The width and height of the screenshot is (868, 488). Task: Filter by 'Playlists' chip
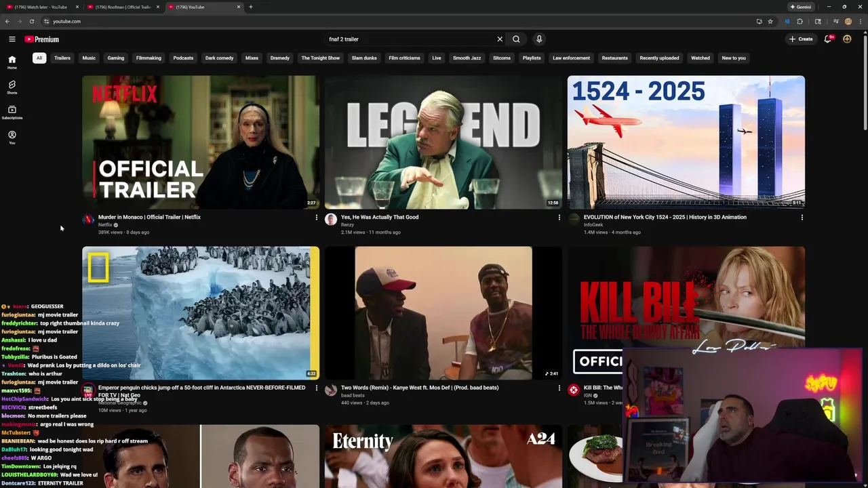click(x=532, y=58)
